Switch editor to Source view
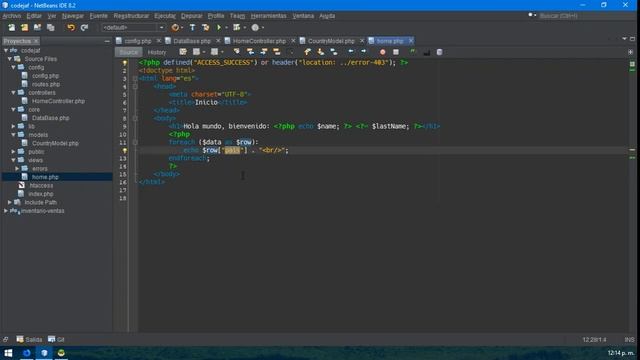 click(x=129, y=52)
